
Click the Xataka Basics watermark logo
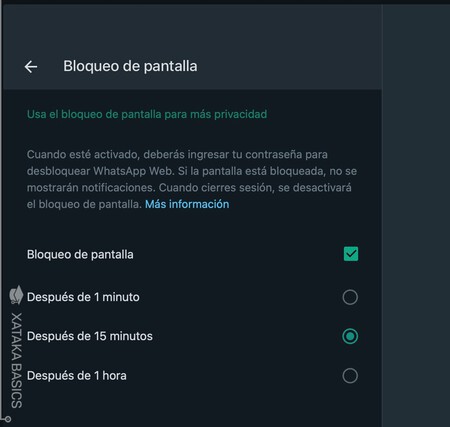pyautogui.click(x=16, y=295)
